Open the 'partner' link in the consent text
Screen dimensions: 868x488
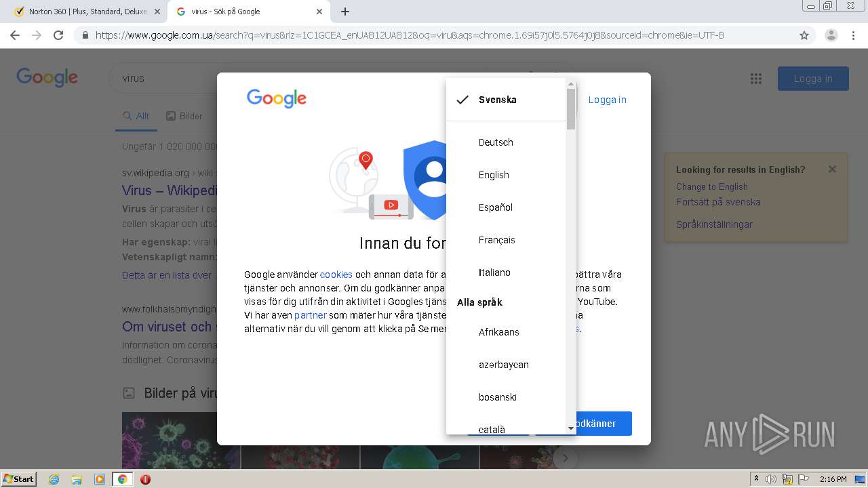[311, 315]
